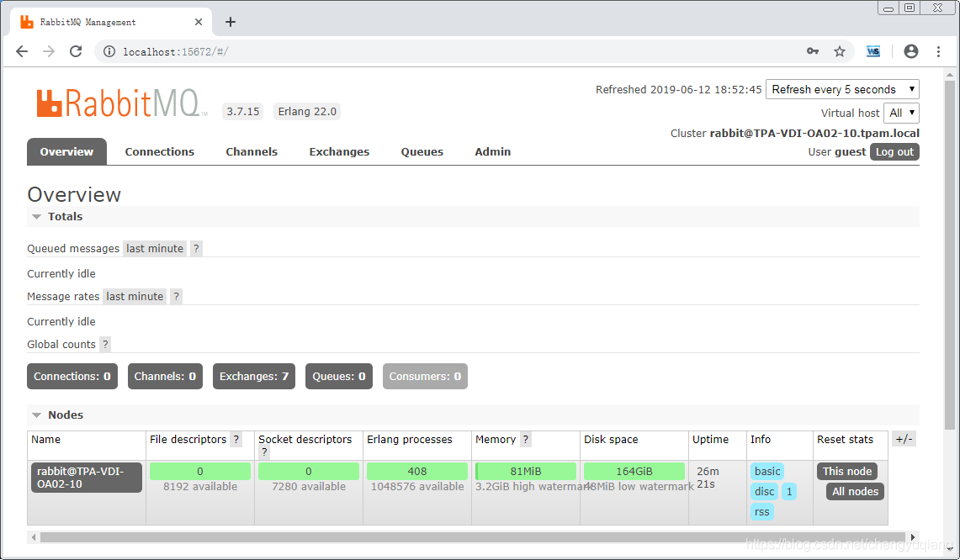Bookmark this page with the star icon
The width and height of the screenshot is (960, 560).
(840, 51)
